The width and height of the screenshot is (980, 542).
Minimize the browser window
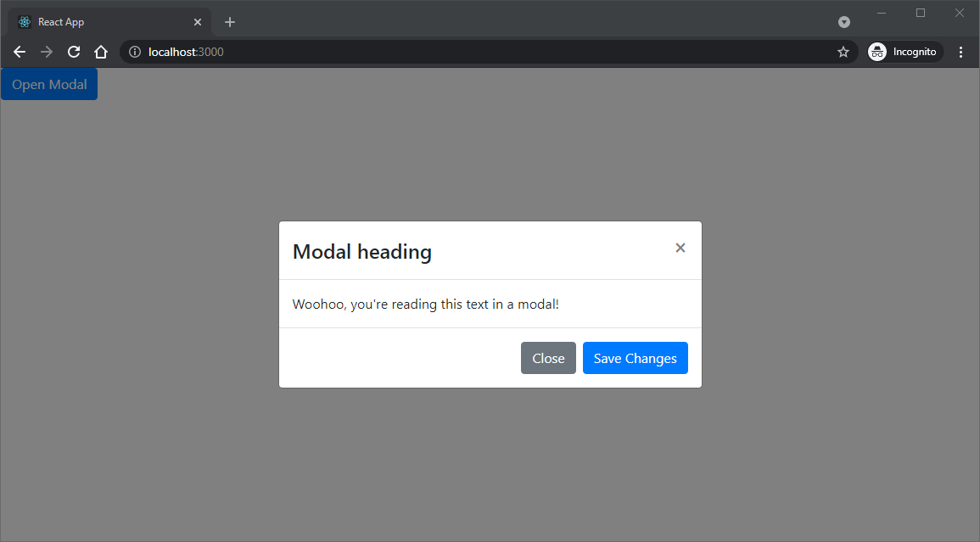[x=882, y=13]
